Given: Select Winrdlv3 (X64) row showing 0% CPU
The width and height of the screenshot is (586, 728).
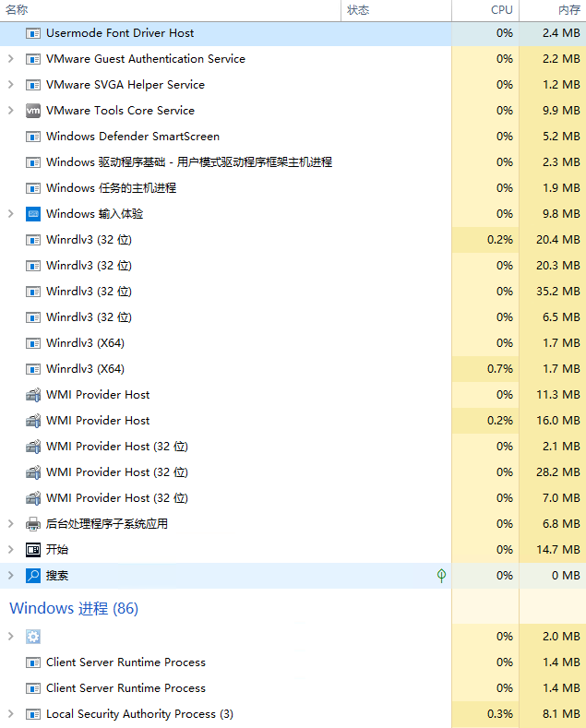Looking at the screenshot, I should (x=86, y=343).
